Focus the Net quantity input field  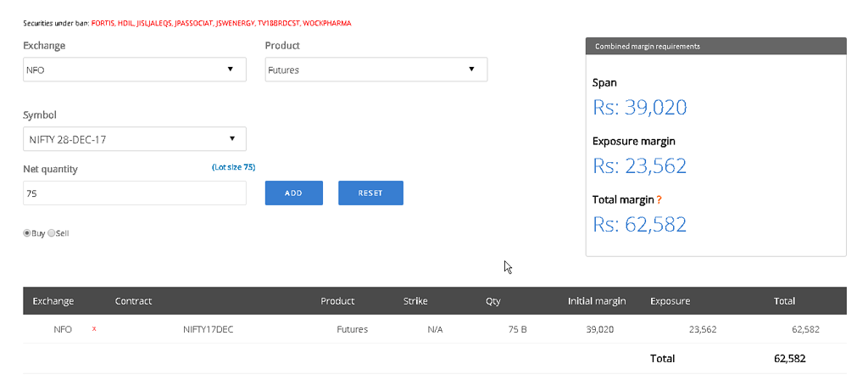(x=134, y=193)
